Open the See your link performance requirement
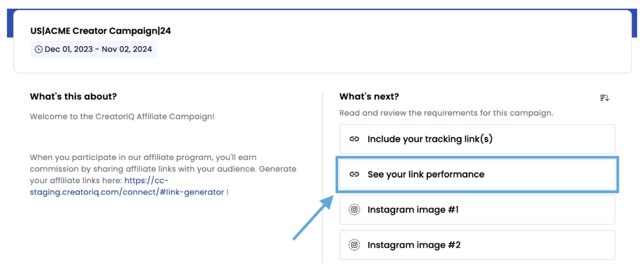Viewport: 644px width, 277px height. 477,174
